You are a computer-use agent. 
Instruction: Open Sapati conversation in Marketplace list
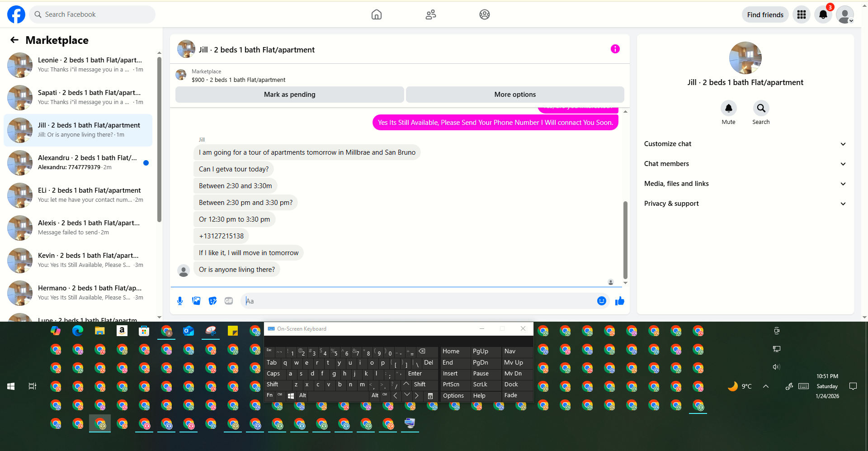(78, 98)
